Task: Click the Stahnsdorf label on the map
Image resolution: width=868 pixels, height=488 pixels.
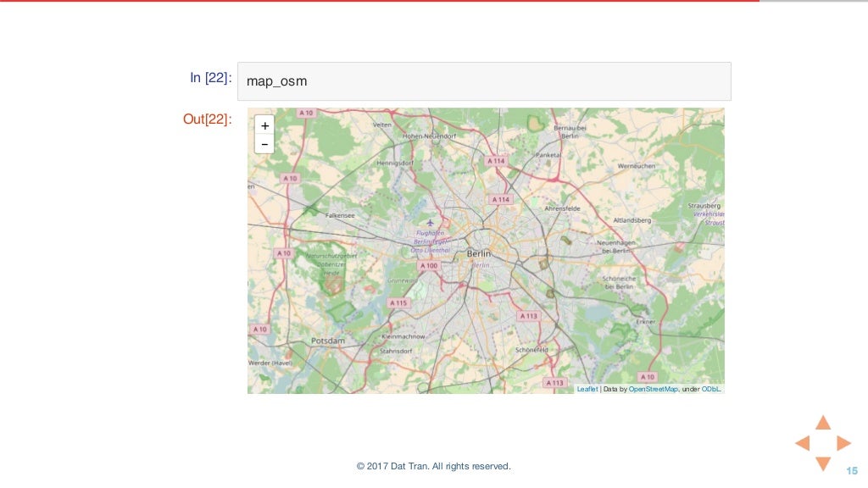Action: point(396,351)
